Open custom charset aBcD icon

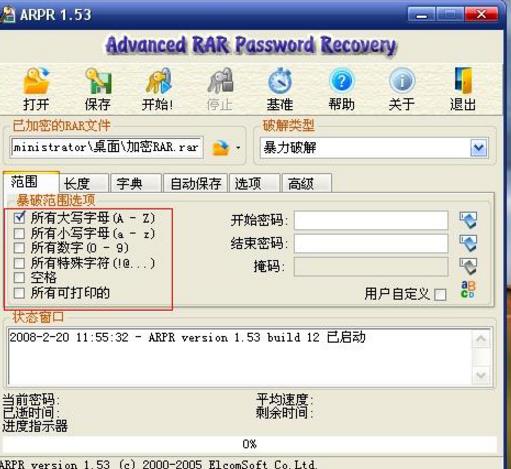click(468, 289)
